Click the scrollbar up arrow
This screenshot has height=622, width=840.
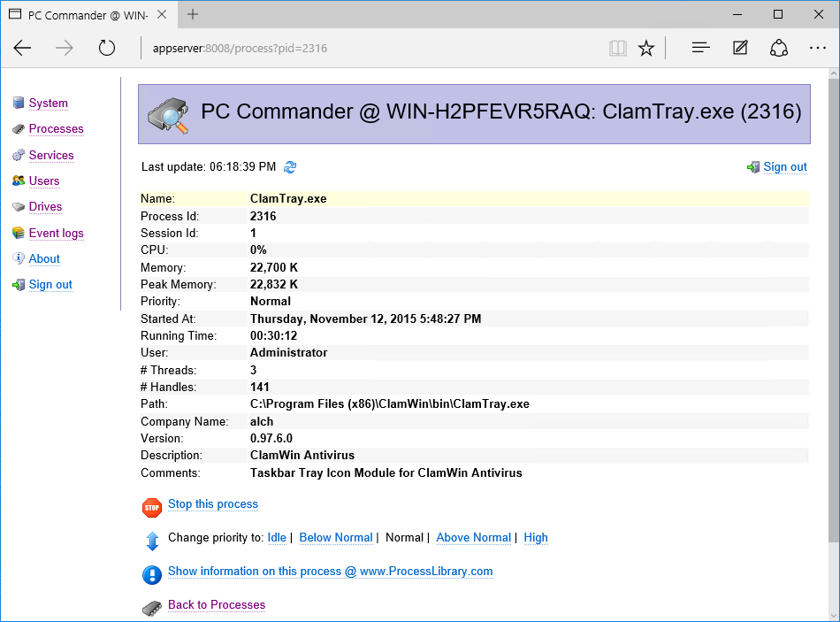834,73
